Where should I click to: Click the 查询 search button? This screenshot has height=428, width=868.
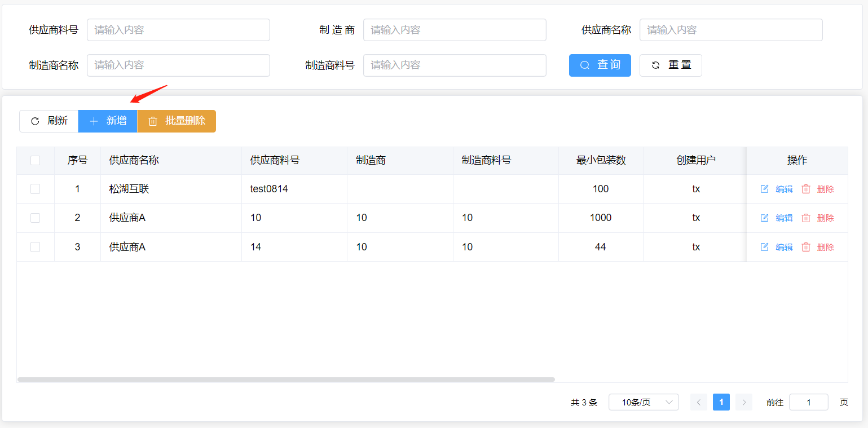600,65
